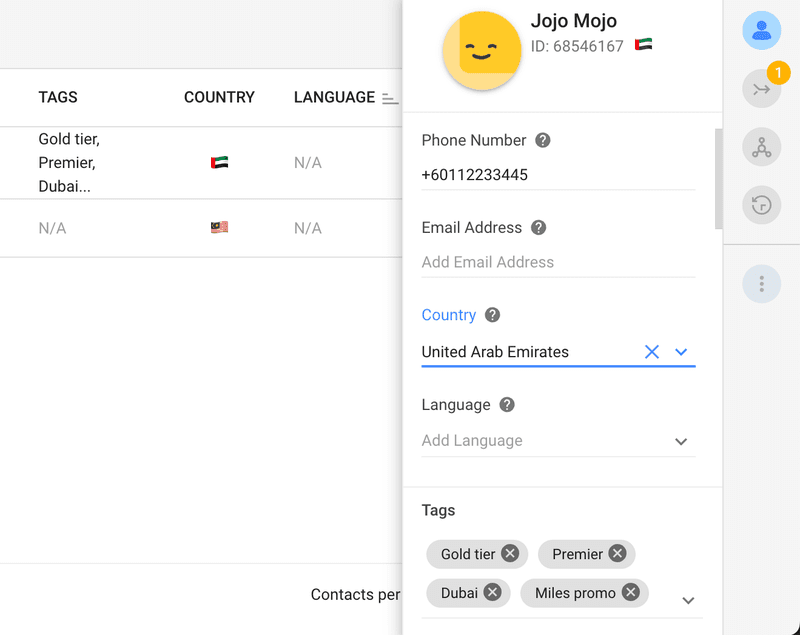
Task: Click the Country field label
Action: pyautogui.click(x=448, y=315)
